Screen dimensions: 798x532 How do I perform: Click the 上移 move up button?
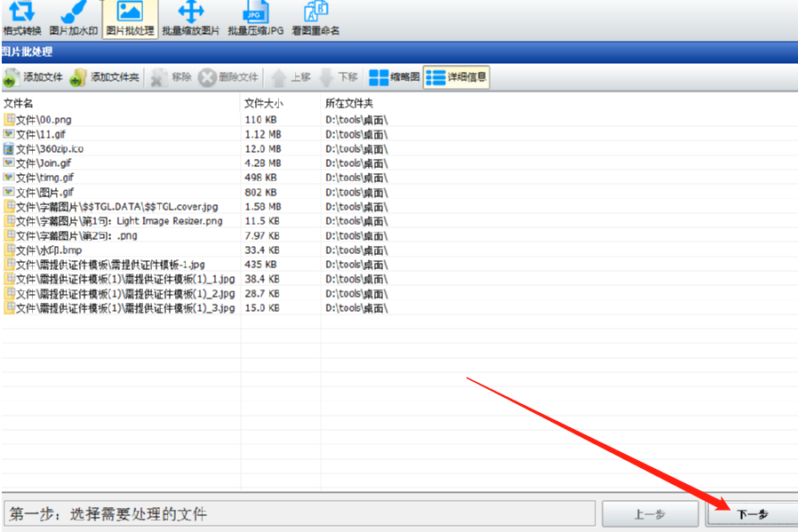tap(291, 77)
